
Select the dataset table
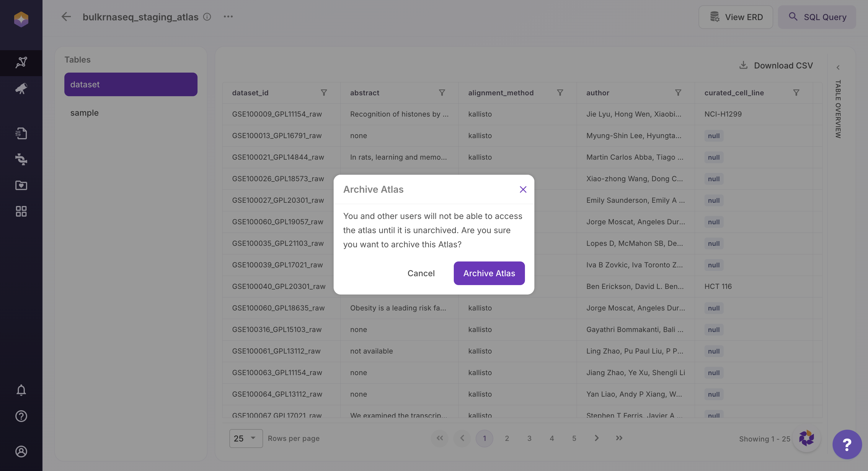point(131,84)
